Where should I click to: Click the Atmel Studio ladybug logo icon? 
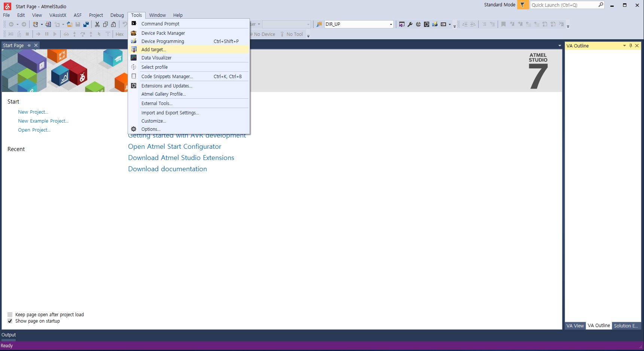[x=7, y=6]
